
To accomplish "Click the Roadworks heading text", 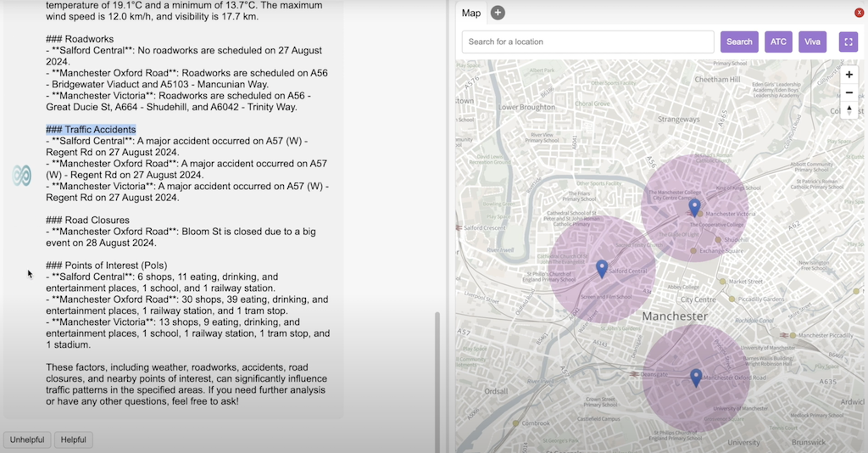I will pos(80,39).
